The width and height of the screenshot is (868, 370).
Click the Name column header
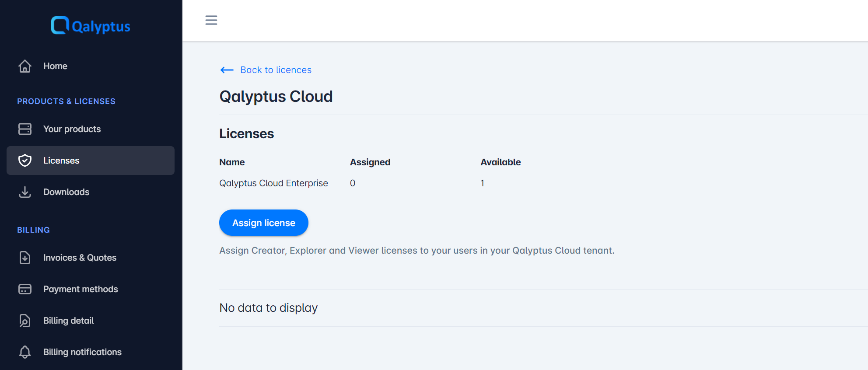(x=232, y=162)
